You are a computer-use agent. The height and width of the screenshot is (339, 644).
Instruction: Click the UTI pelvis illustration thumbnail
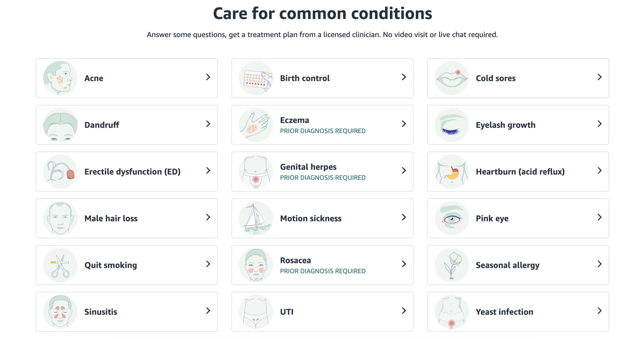click(x=256, y=312)
